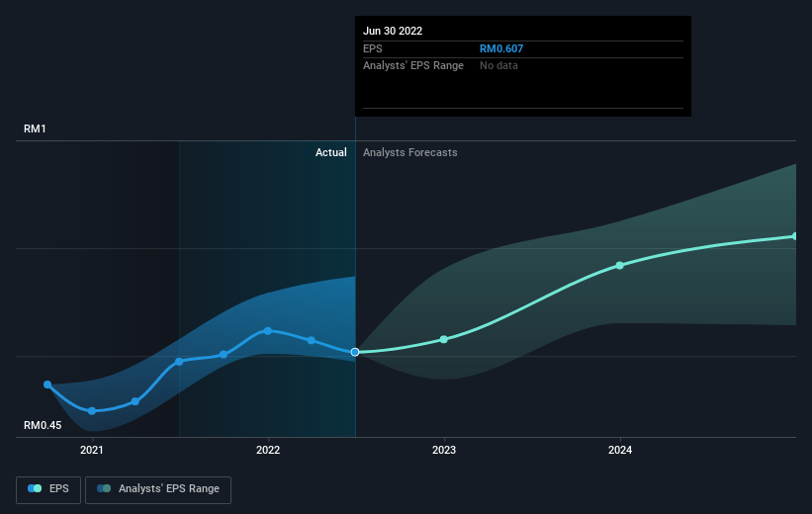Click the RM0.607 EPS value in tooltip

(501, 48)
